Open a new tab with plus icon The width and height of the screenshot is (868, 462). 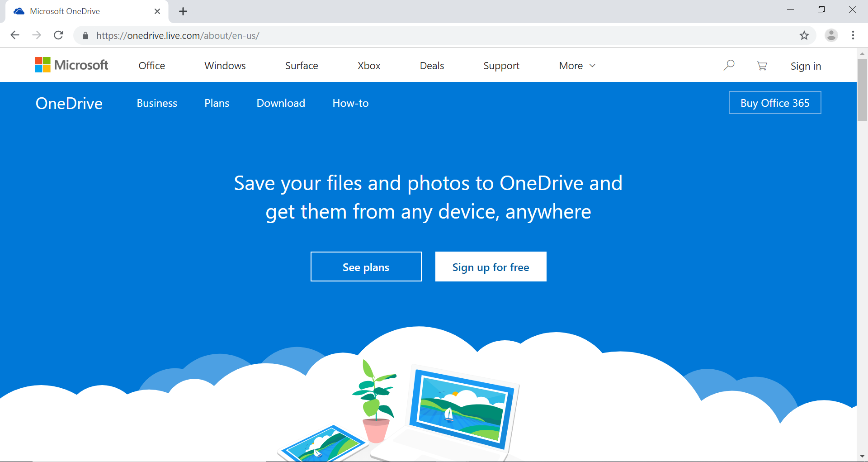pos(183,11)
